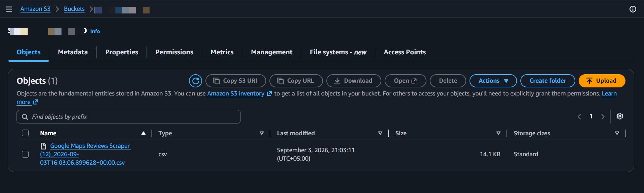
Task: Click the search magnifier icon
Action: (x=25, y=117)
